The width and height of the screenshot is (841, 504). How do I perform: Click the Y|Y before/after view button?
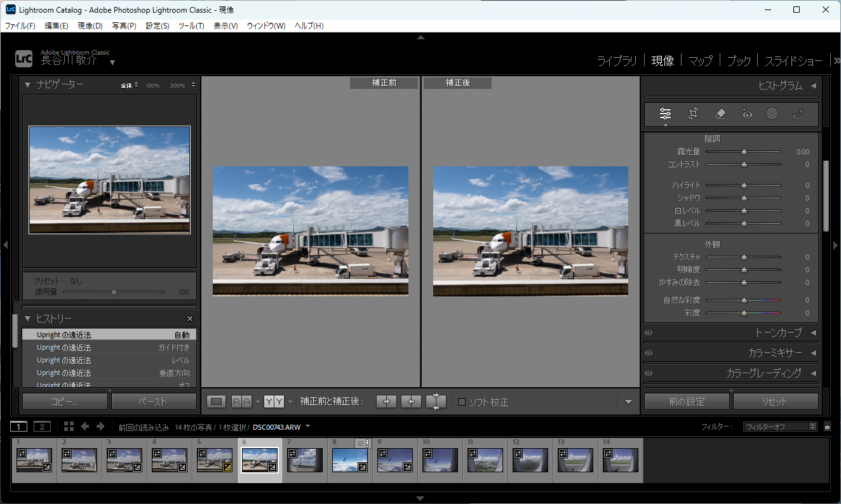274,401
